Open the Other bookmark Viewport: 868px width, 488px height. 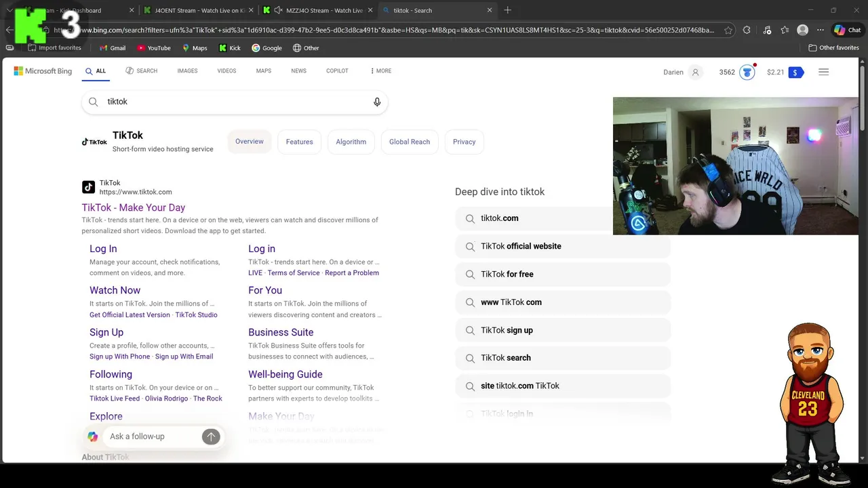coord(306,48)
